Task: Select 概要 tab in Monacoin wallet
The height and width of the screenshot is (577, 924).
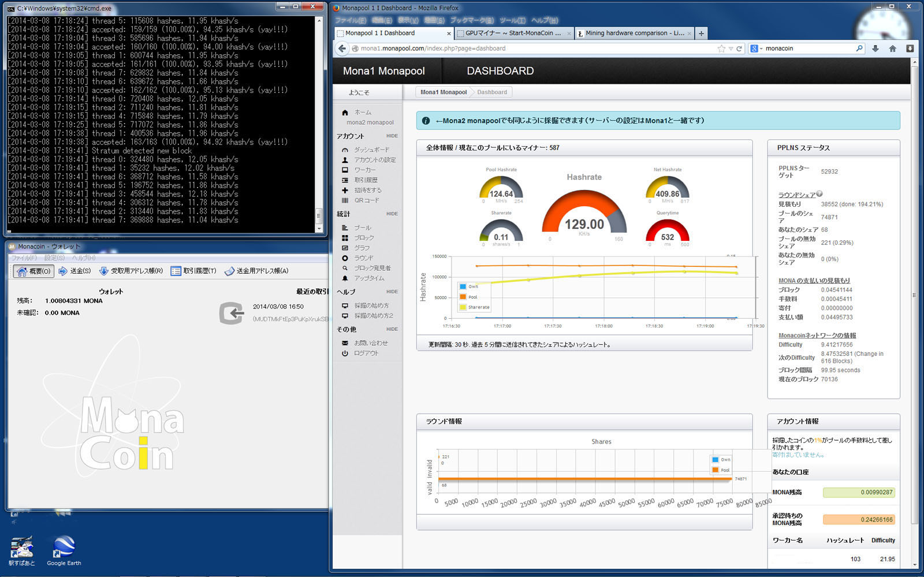Action: 33,271
